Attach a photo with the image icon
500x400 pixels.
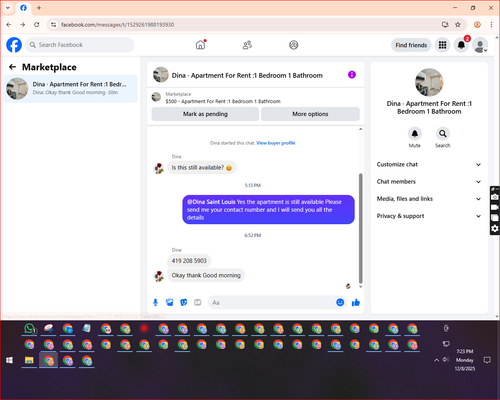tap(170, 302)
